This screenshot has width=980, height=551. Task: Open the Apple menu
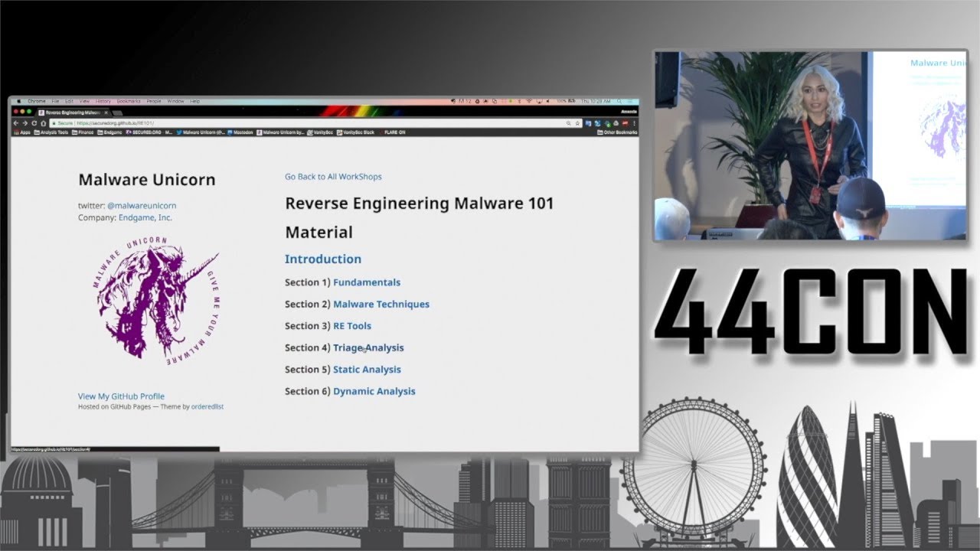(18, 101)
